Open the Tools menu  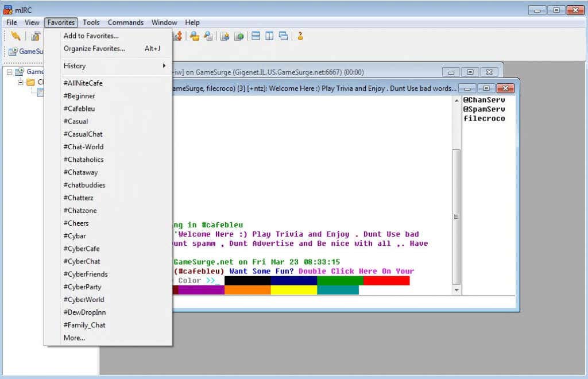point(91,22)
